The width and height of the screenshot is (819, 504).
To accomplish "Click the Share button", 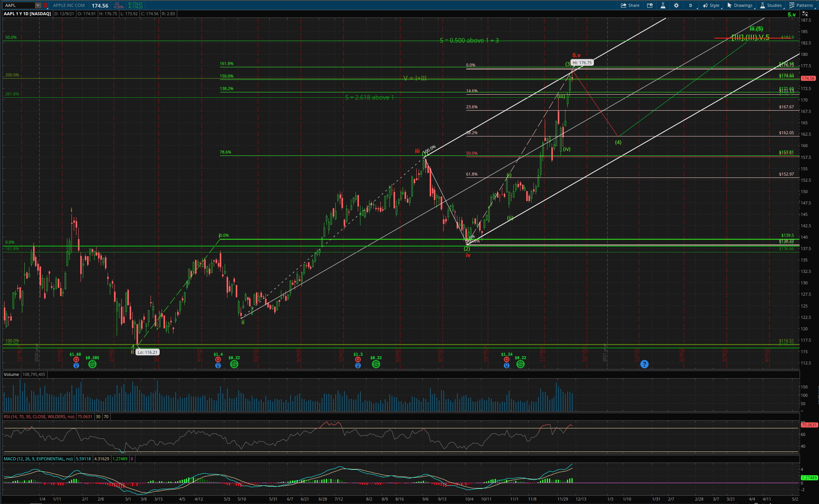I will click(x=630, y=5).
